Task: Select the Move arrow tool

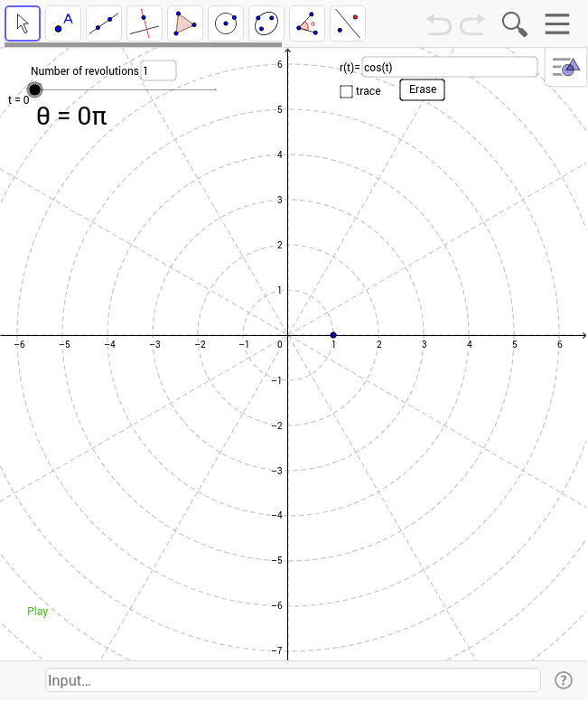Action: [x=23, y=23]
